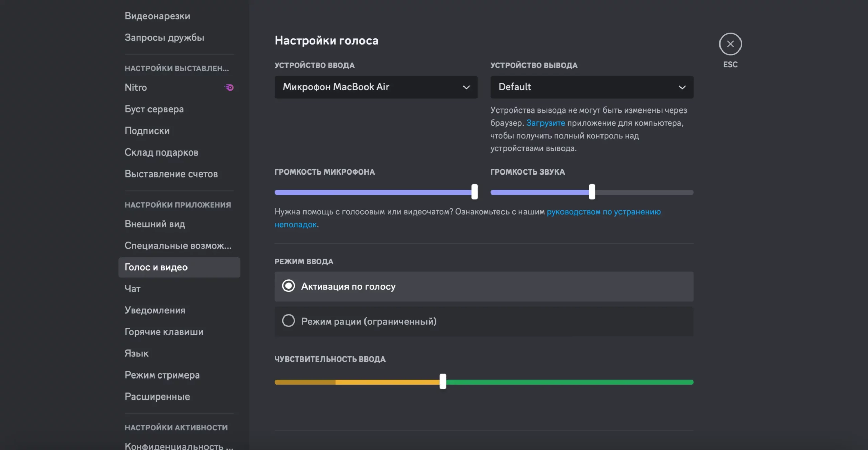The width and height of the screenshot is (868, 450).
Task: Open the Режим стримера section
Action: point(162,375)
